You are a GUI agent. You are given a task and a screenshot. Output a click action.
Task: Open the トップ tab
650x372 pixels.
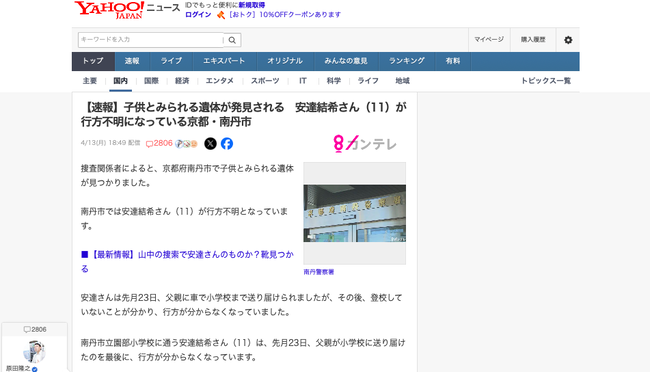click(x=93, y=61)
